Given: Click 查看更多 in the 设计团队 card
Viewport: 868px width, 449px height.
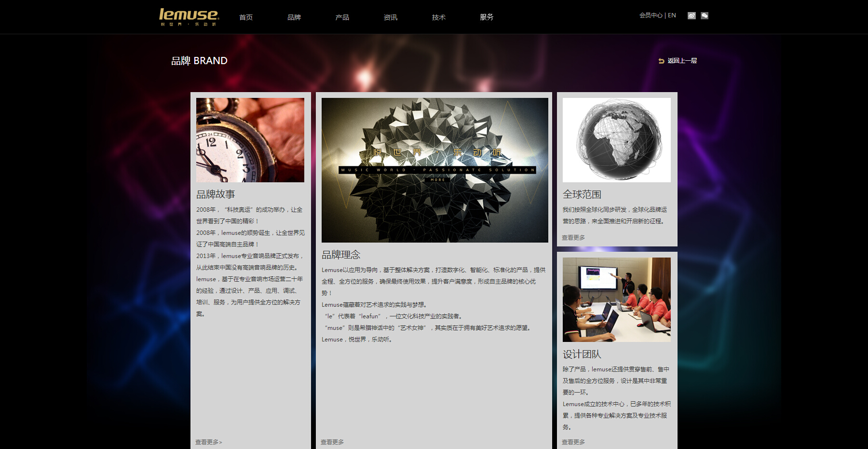Looking at the screenshot, I should 573,442.
